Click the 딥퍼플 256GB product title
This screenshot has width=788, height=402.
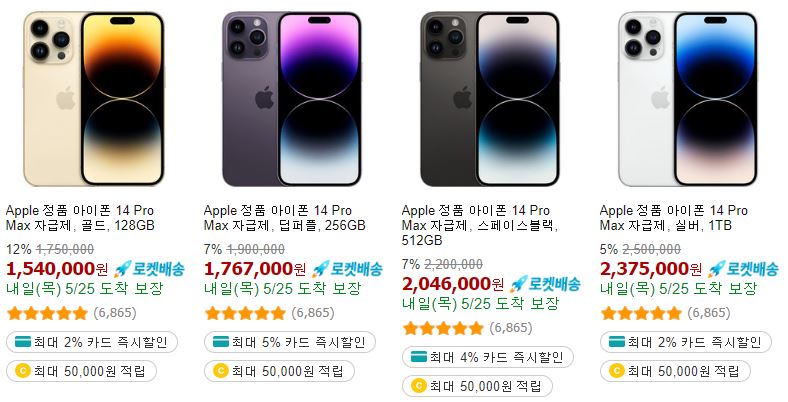(x=284, y=218)
